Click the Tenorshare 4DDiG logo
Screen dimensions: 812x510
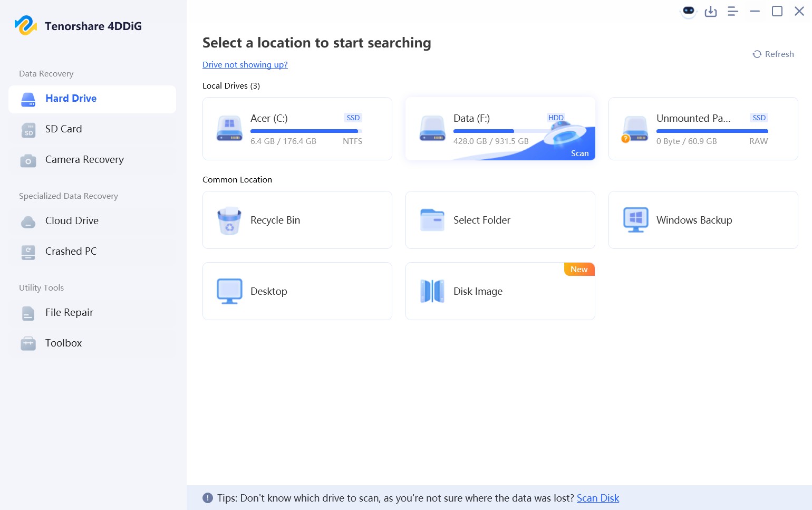coord(25,25)
